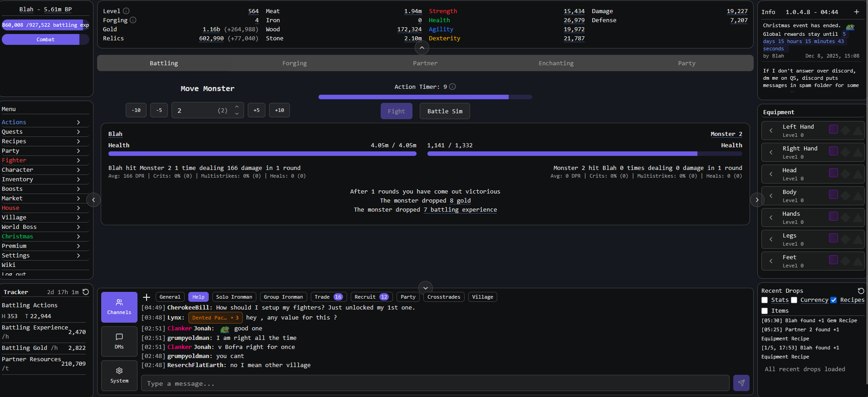Click the Legs triangle slot icon
Image resolution: width=868 pixels, height=397 pixels.
coord(858,240)
